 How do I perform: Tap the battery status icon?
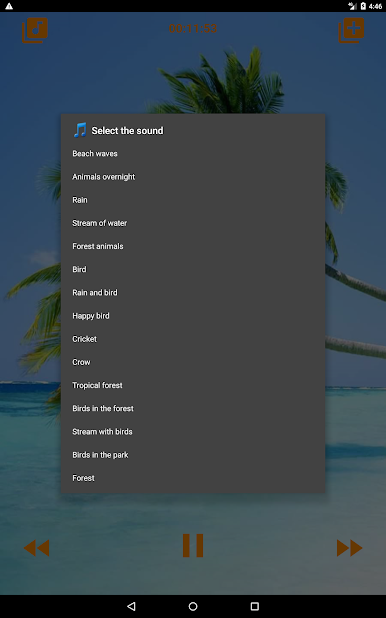363,6
